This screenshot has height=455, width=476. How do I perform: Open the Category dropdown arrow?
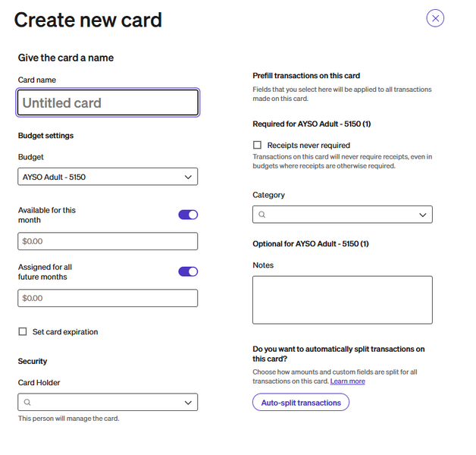(x=423, y=215)
